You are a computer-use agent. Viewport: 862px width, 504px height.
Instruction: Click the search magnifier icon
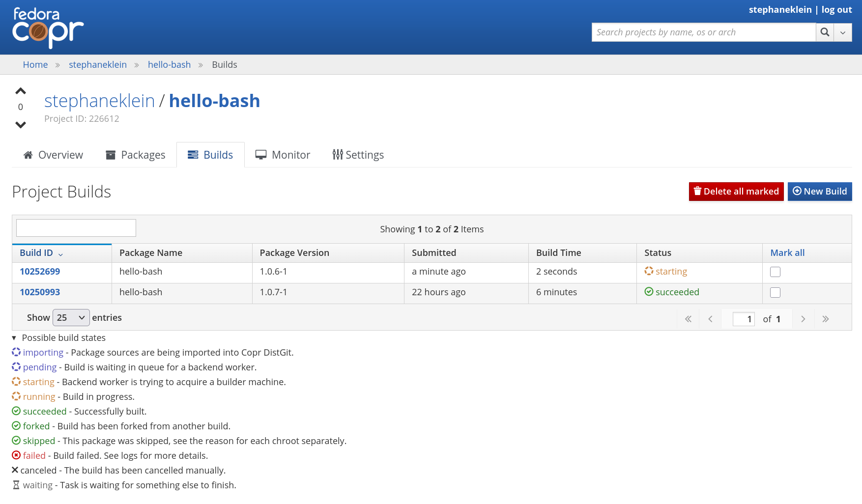825,32
